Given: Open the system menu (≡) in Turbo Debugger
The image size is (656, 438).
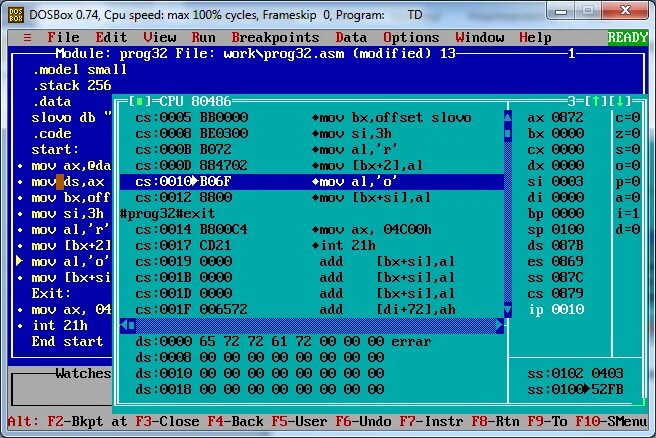Looking at the screenshot, I should tap(27, 38).
